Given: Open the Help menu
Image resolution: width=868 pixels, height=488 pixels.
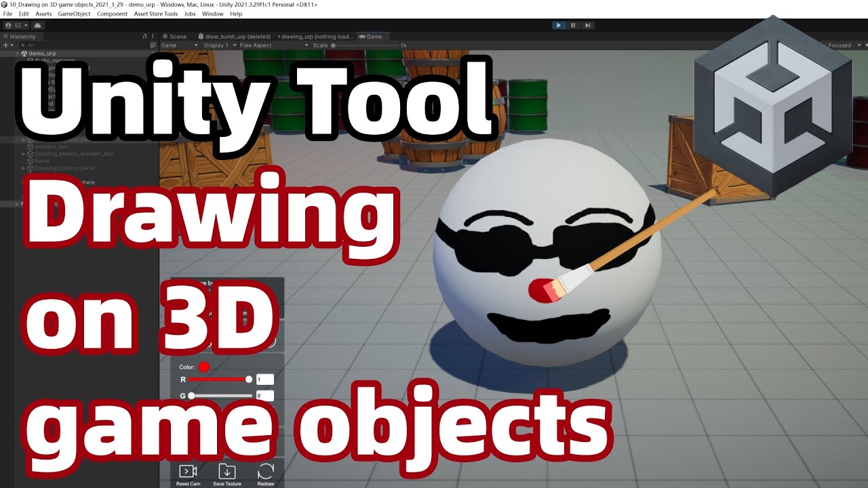Looking at the screenshot, I should 236,14.
